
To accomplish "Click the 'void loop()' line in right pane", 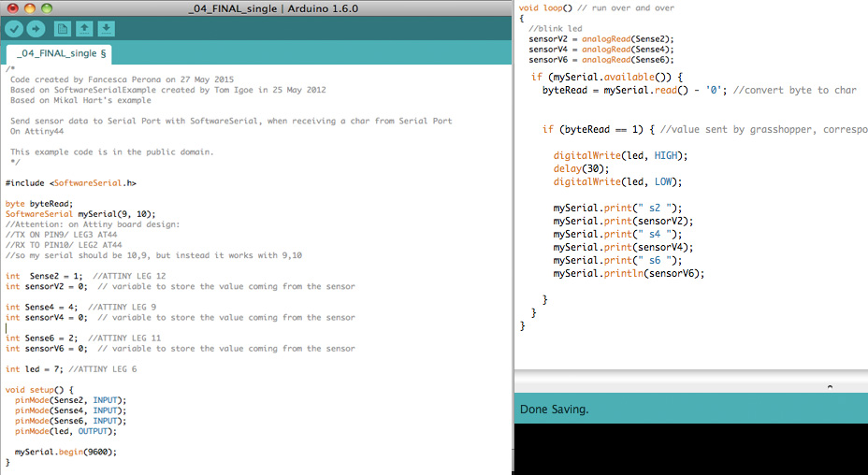I will point(596,7).
